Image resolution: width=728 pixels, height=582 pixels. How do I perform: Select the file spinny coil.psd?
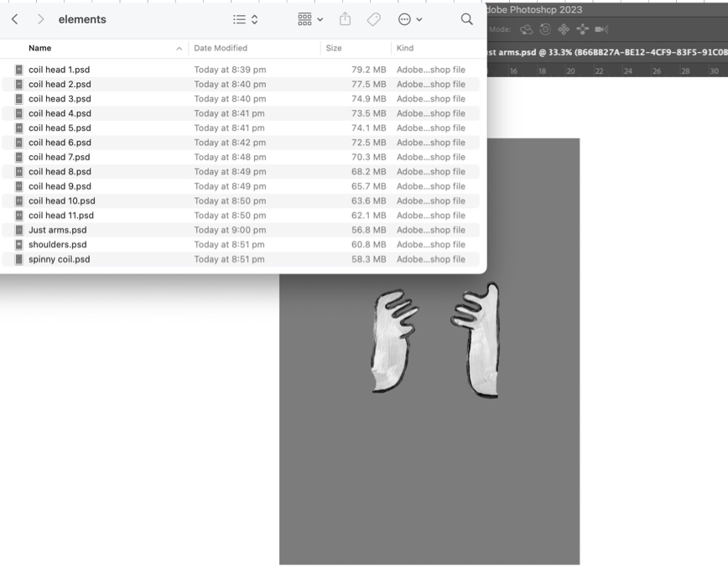[x=59, y=259]
